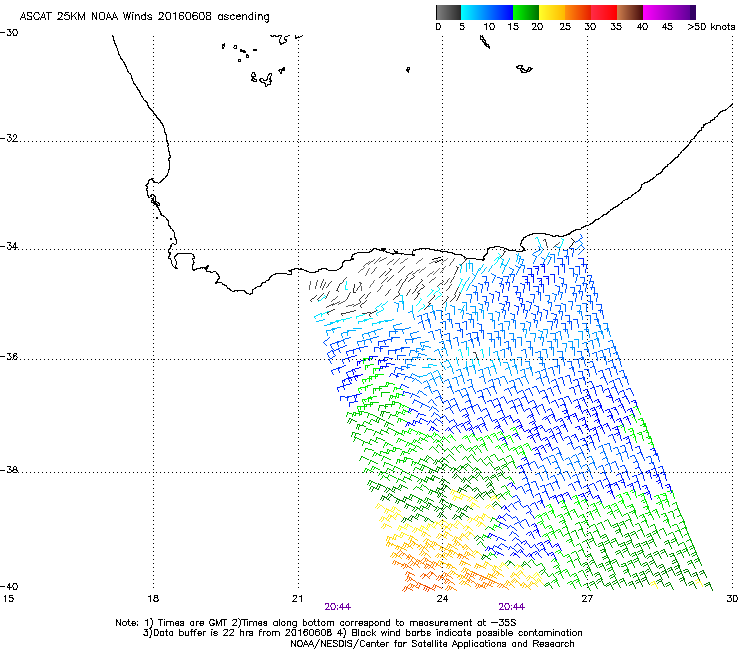740x650 pixels.
Task: Select longitude axis label '18'
Action: click(x=153, y=599)
